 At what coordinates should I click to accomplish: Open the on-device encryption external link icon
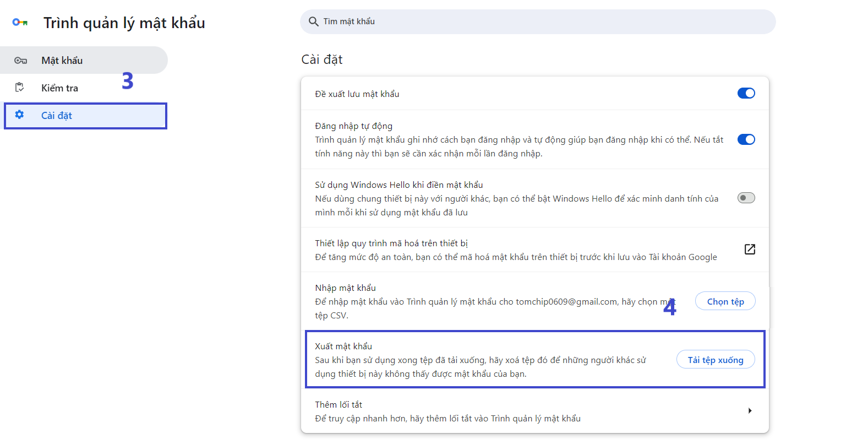(750, 249)
